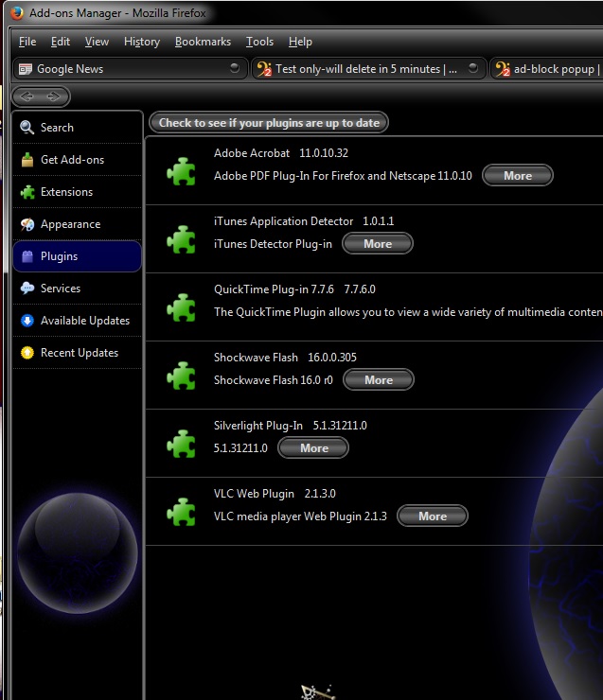The image size is (603, 700).
Task: Open the History menu
Action: coord(142,42)
